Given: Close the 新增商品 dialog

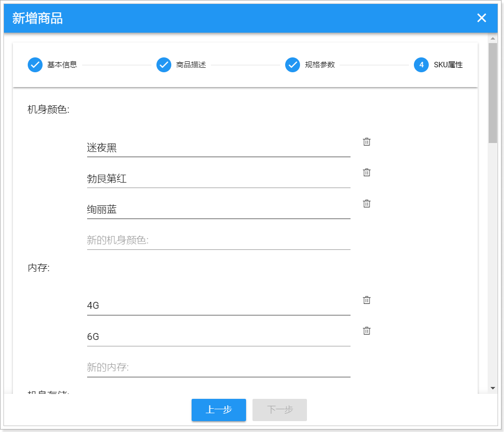Looking at the screenshot, I should [x=481, y=18].
